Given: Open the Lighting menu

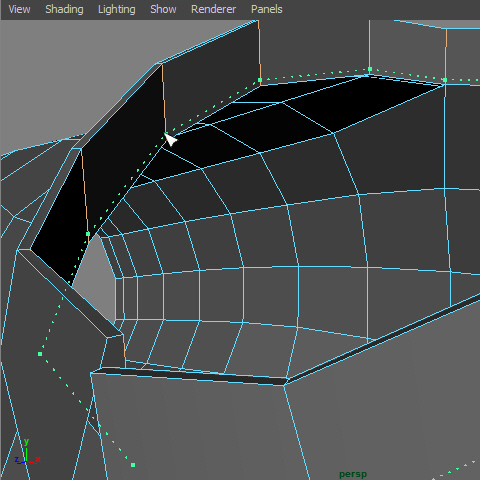Looking at the screenshot, I should pyautogui.click(x=117, y=9).
